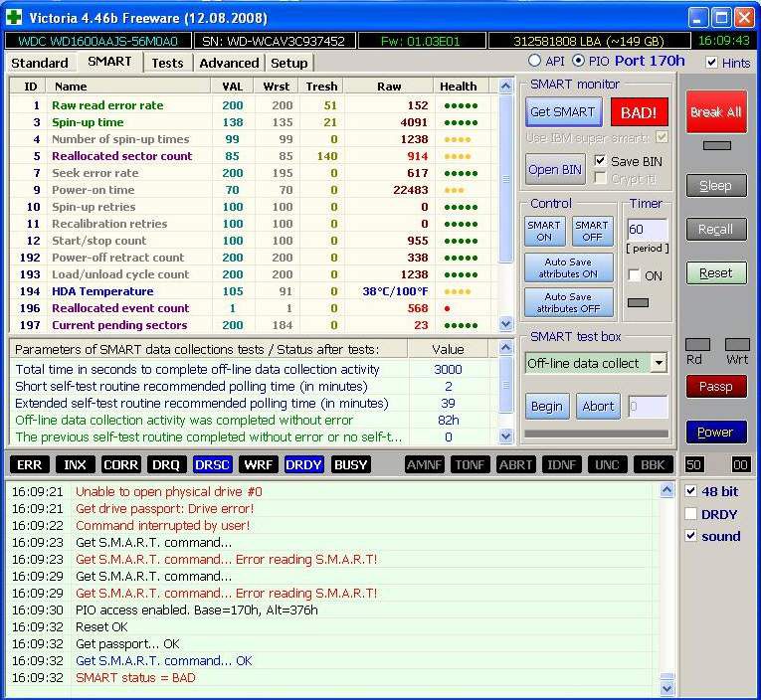This screenshot has width=761, height=700.
Task: Click the DRQ status indicator
Action: coord(166,464)
